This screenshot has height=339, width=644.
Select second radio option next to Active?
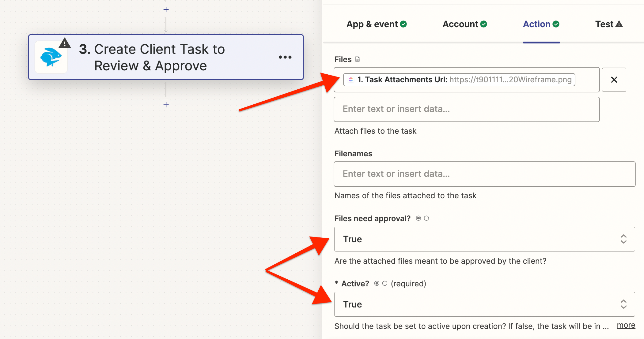pos(385,284)
